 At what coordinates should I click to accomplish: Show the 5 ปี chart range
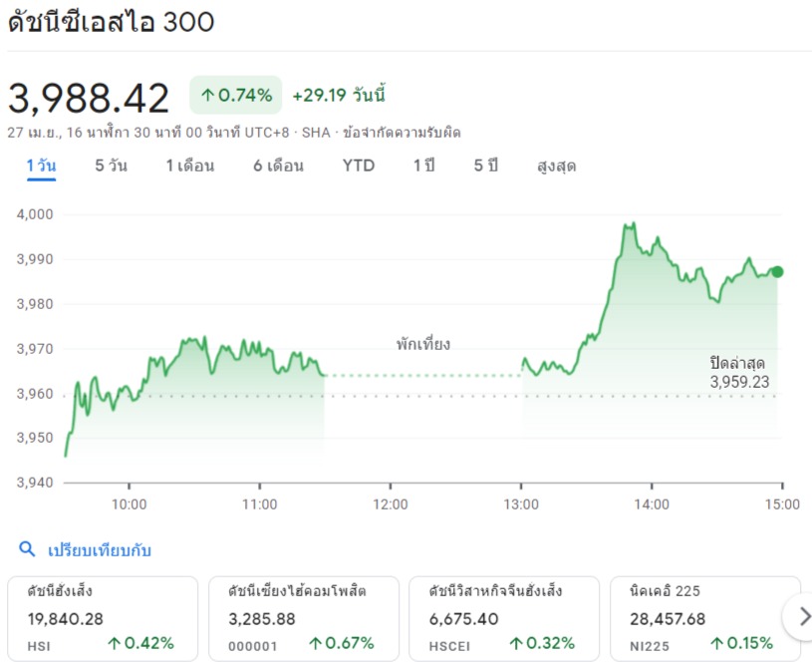486,165
